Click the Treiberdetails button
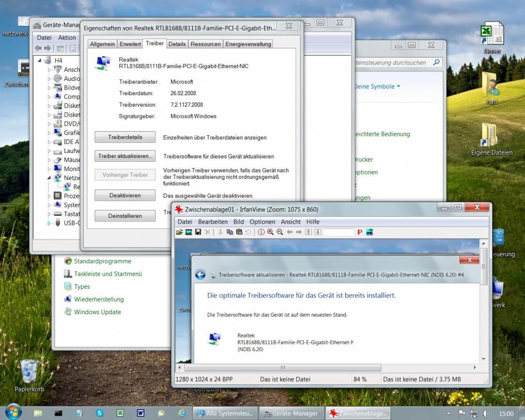This screenshot has width=525, height=420. tap(125, 137)
